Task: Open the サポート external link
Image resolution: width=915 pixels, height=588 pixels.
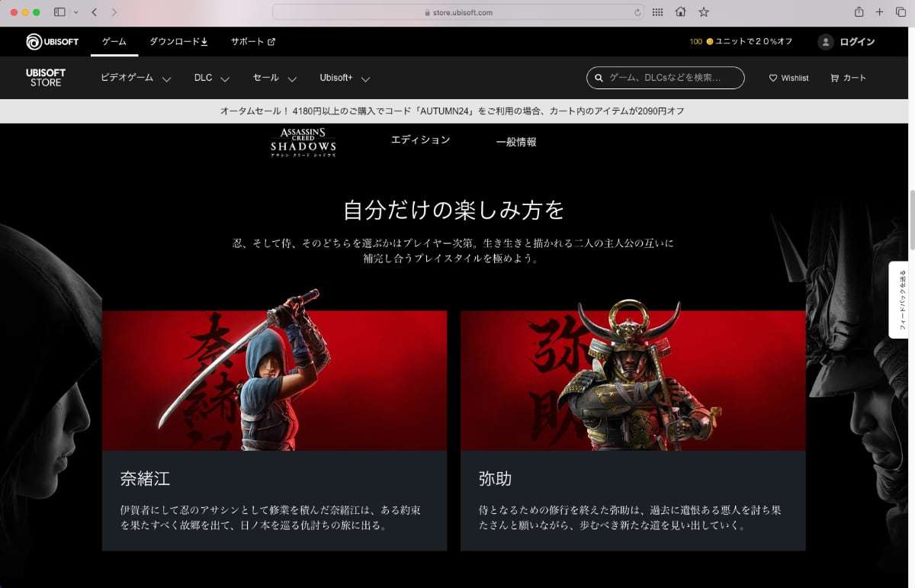Action: point(252,42)
